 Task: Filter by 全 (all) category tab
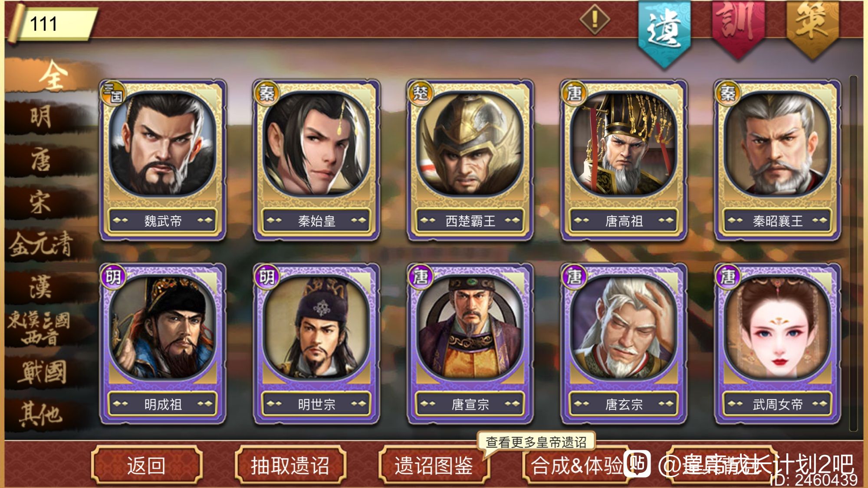(52, 75)
